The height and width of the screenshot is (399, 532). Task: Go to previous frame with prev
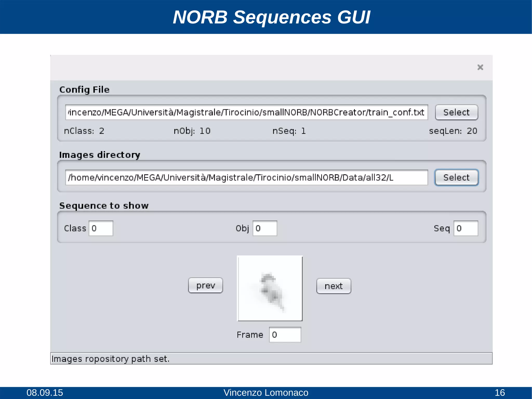pyautogui.click(x=205, y=285)
